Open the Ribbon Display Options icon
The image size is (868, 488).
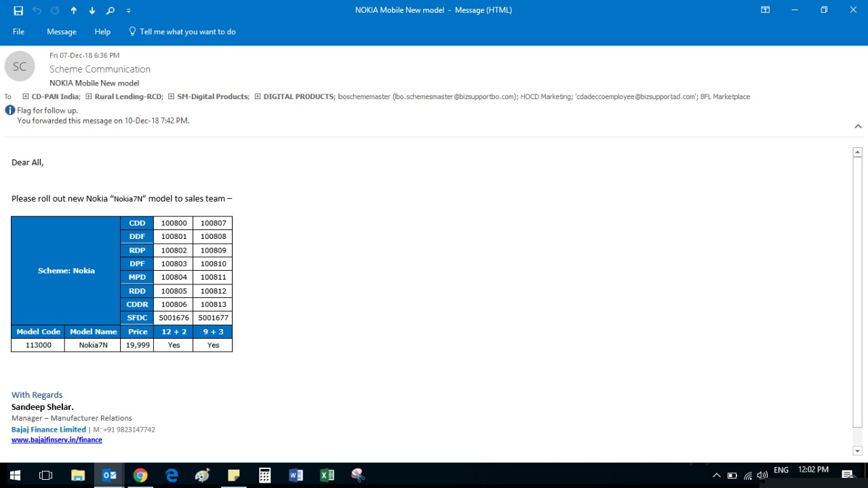click(765, 10)
